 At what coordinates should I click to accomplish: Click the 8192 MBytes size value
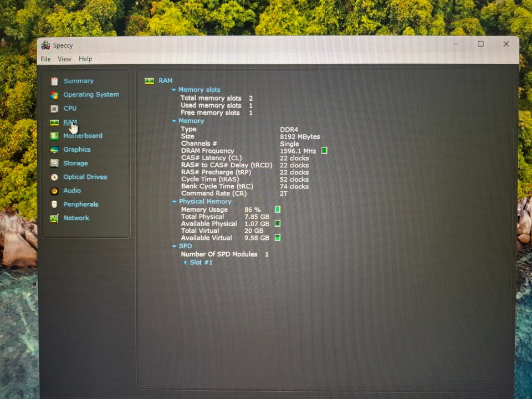(300, 137)
